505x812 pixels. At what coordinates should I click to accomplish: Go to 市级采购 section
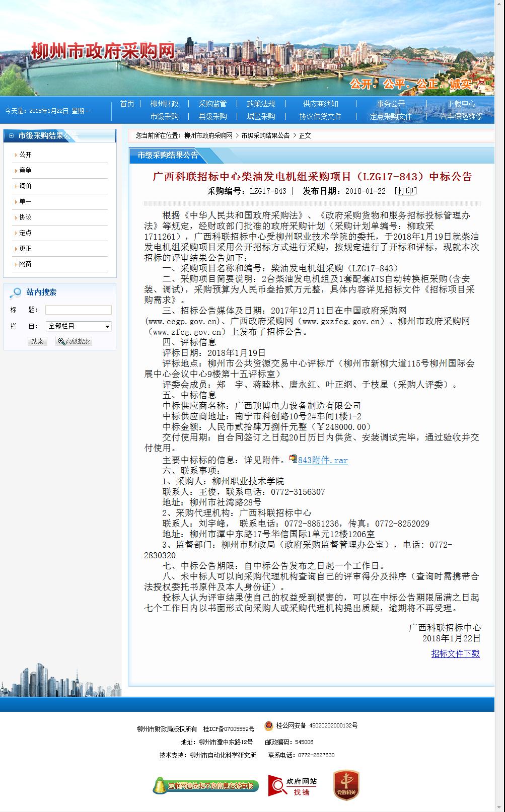click(x=164, y=116)
